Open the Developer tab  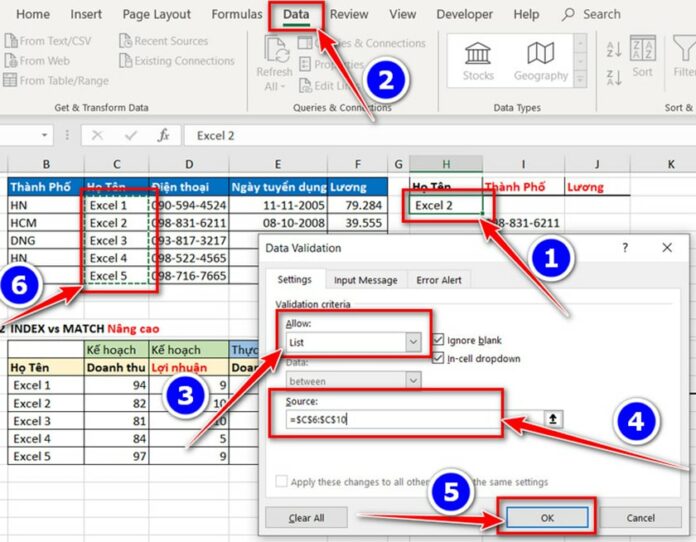tap(464, 14)
